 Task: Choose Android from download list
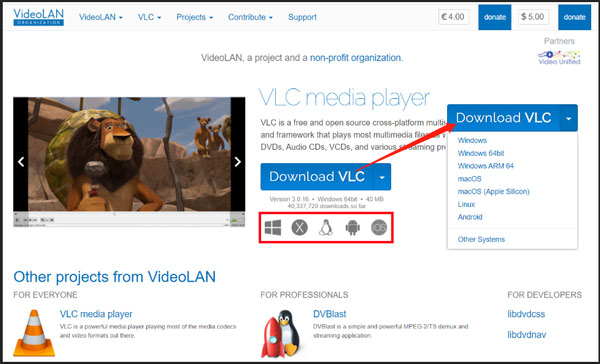pos(470,217)
